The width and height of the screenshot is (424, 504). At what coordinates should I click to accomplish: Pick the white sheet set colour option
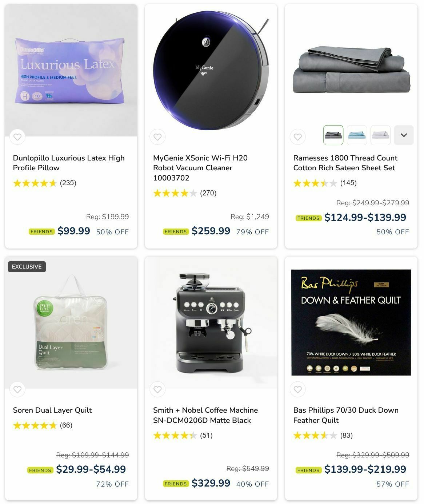tap(380, 135)
